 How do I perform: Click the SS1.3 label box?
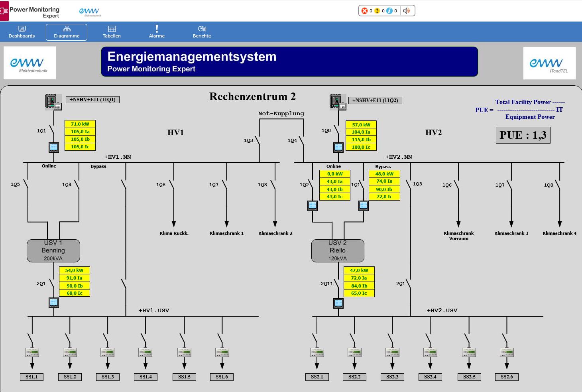click(x=108, y=377)
